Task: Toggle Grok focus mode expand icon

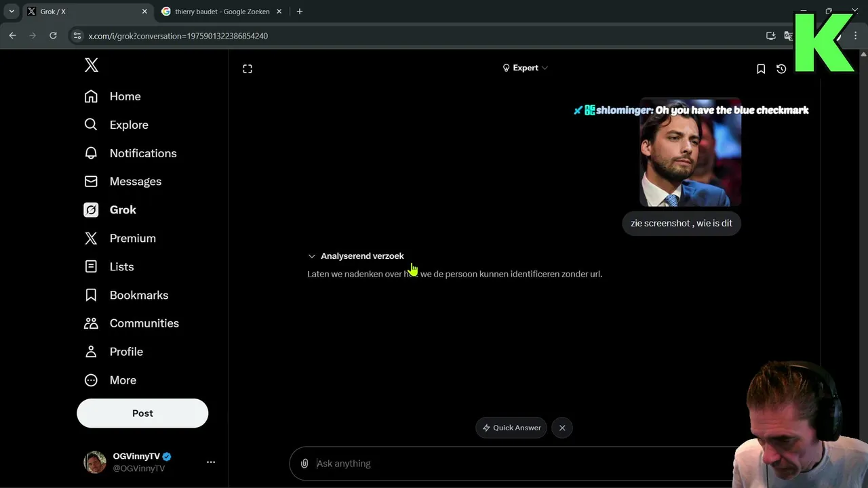Action: [248, 68]
